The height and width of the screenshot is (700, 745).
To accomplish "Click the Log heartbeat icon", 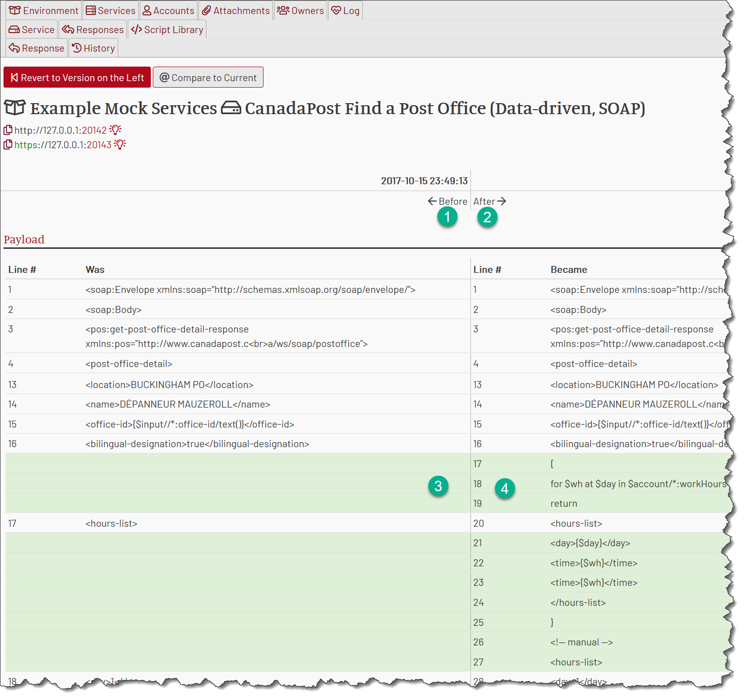I will [x=336, y=11].
